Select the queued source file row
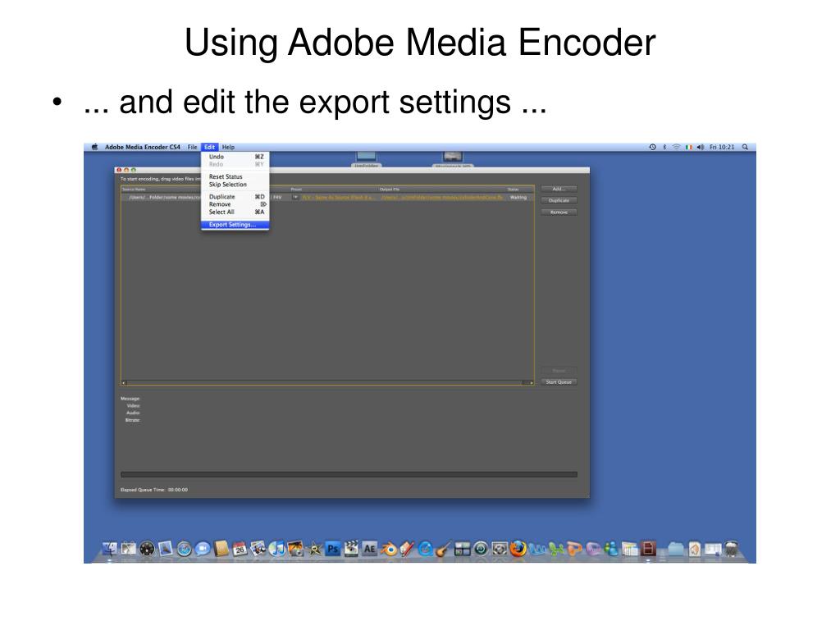The height and width of the screenshot is (630, 840). tap(327, 198)
